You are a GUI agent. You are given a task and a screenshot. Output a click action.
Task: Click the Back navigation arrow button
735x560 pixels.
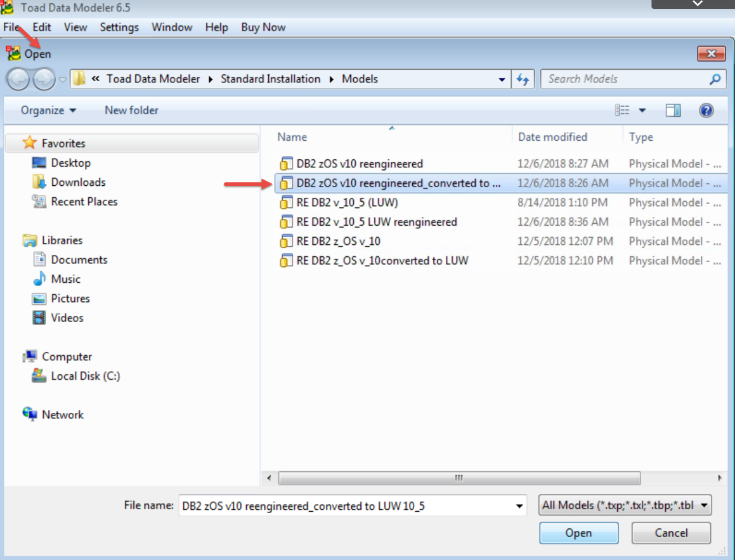point(18,79)
